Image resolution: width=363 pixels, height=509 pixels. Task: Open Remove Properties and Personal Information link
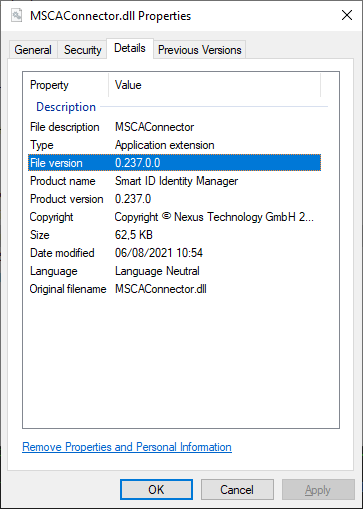point(127,447)
